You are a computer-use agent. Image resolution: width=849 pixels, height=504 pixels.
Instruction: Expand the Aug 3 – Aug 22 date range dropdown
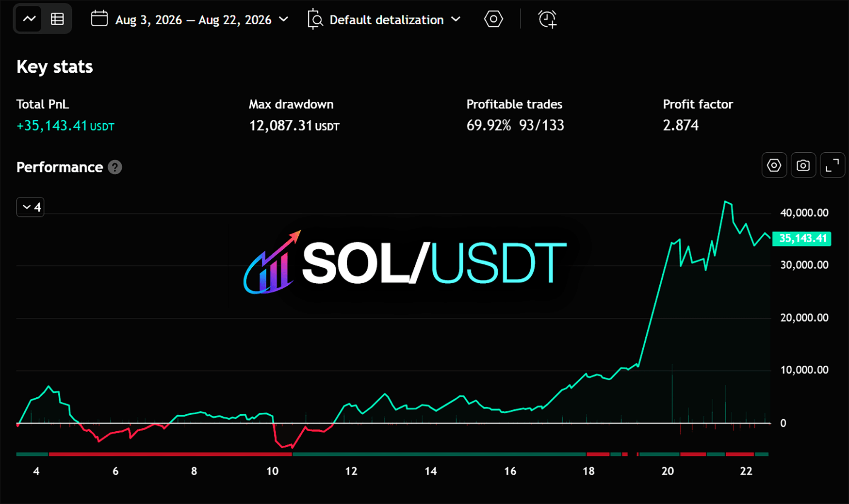[202, 19]
